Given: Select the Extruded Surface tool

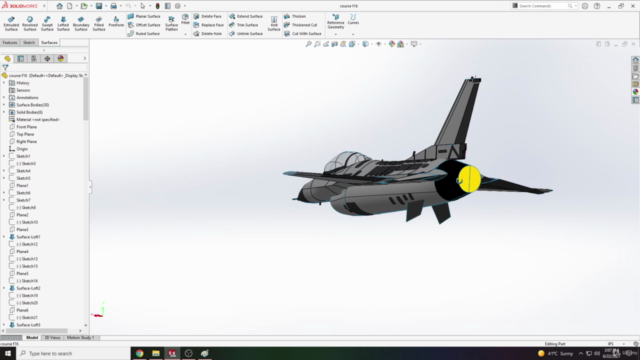Looking at the screenshot, I should [11, 24].
